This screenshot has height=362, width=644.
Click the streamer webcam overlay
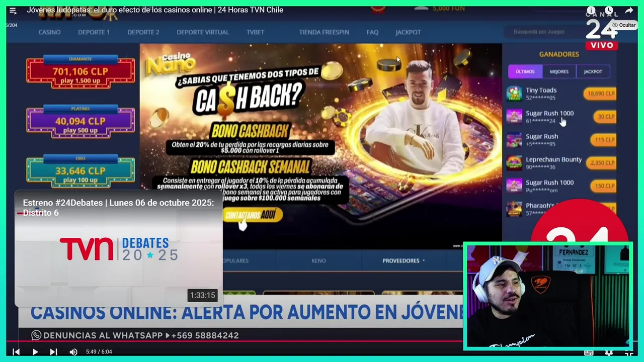548,296
